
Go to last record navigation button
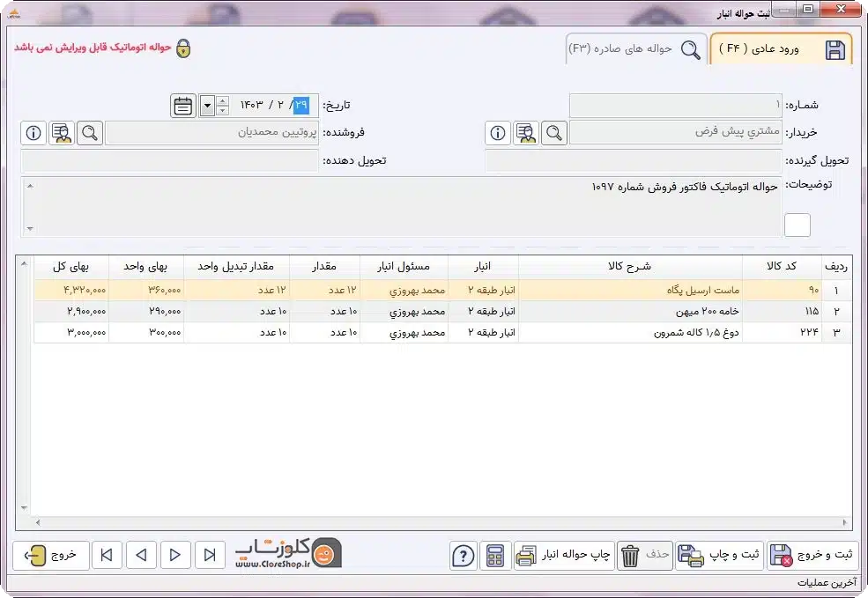click(x=210, y=555)
